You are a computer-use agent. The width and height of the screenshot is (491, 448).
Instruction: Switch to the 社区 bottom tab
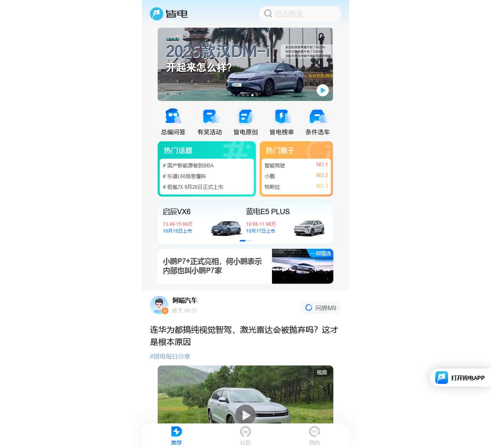[245, 436]
